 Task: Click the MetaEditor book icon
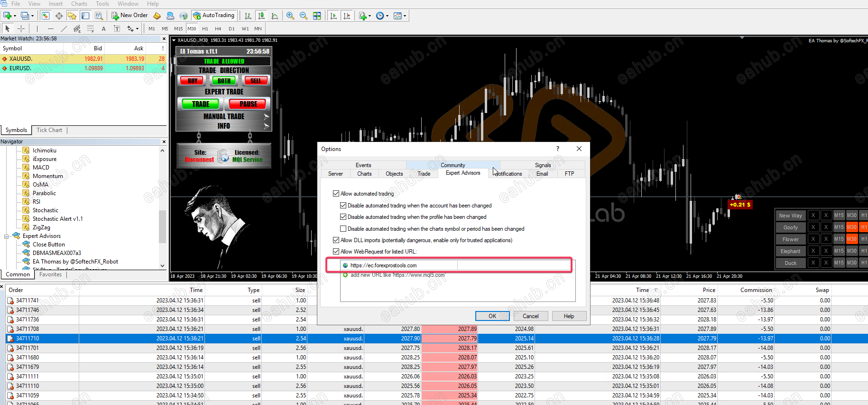point(157,16)
